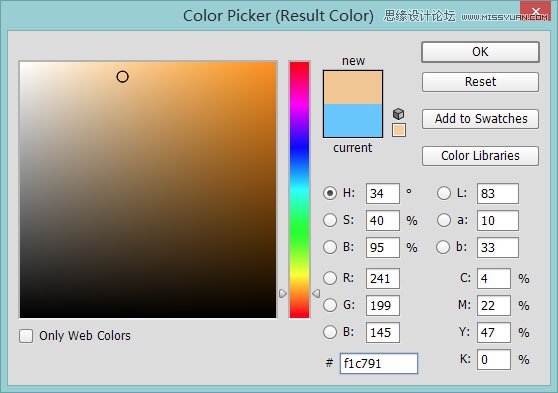The width and height of the screenshot is (558, 393).
Task: Click the R value field showing 241
Action: point(383,278)
